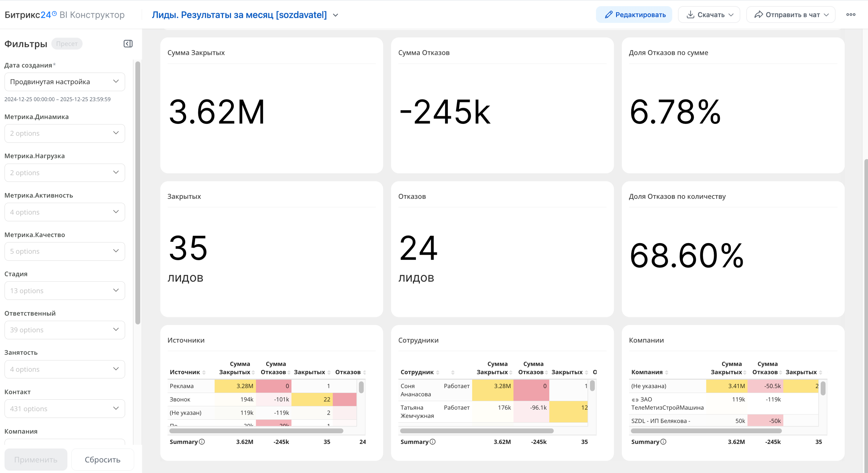
Task: Sort by Компания column sort icon
Action: 667,372
